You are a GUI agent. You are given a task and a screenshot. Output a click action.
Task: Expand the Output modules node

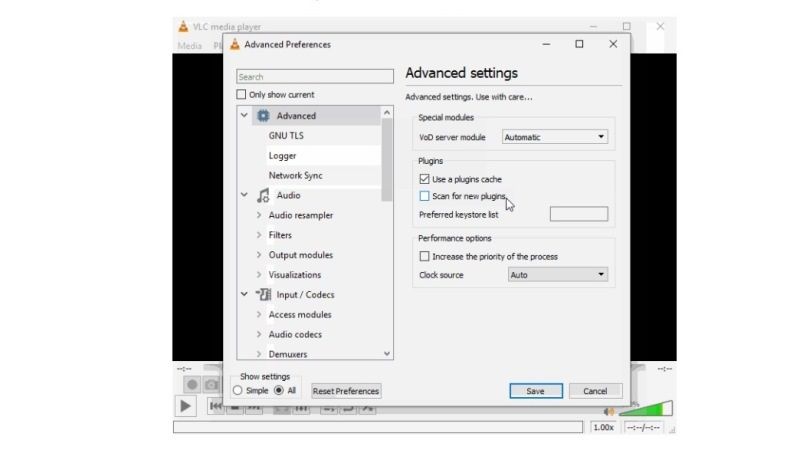pos(259,255)
